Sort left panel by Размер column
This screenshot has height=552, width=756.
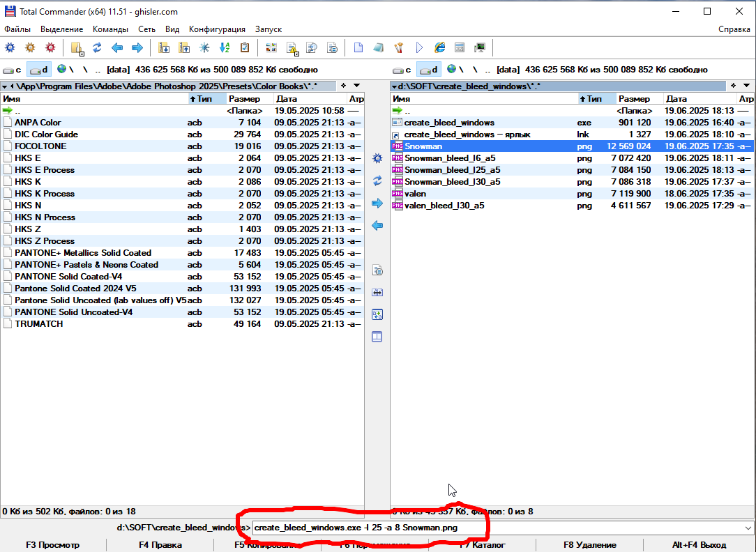pos(250,99)
